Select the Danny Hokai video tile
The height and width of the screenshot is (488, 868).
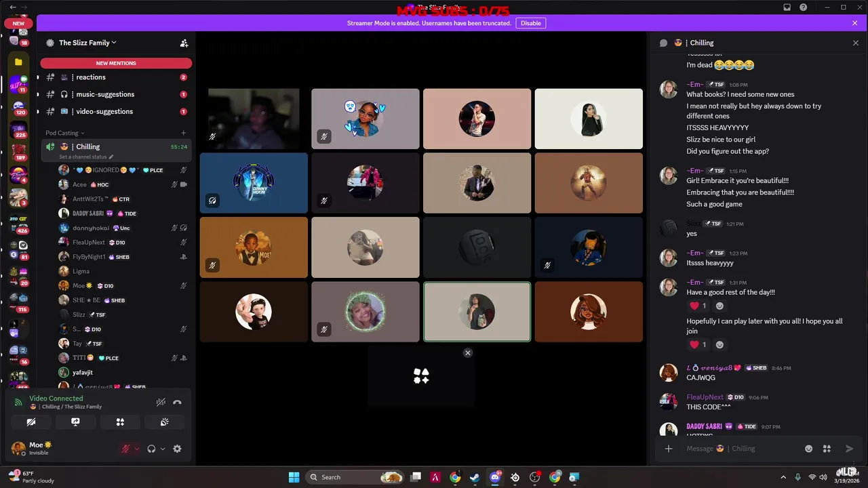(x=254, y=183)
